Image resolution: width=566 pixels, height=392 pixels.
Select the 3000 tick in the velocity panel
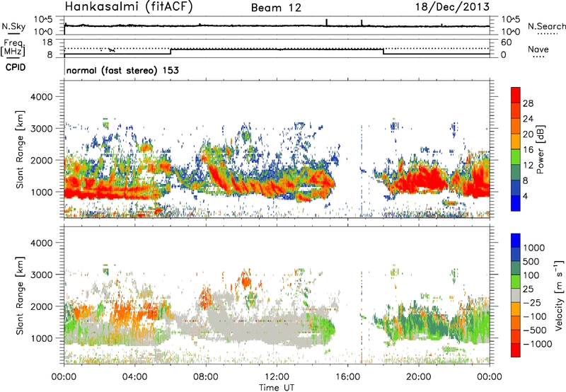pyautogui.click(x=42, y=275)
